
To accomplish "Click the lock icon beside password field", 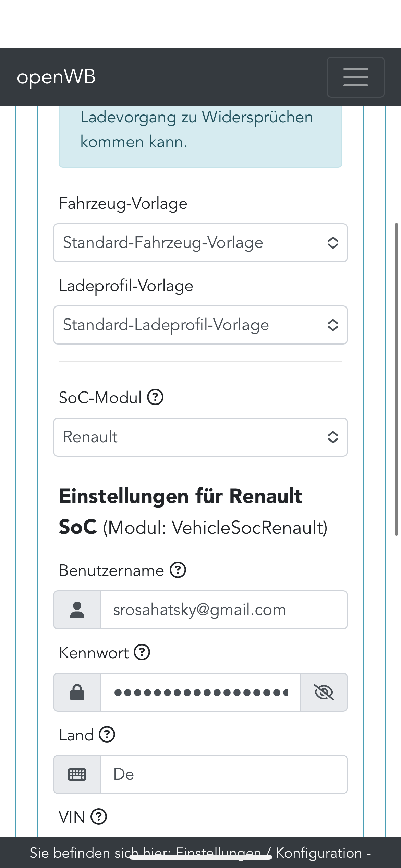I will (77, 692).
